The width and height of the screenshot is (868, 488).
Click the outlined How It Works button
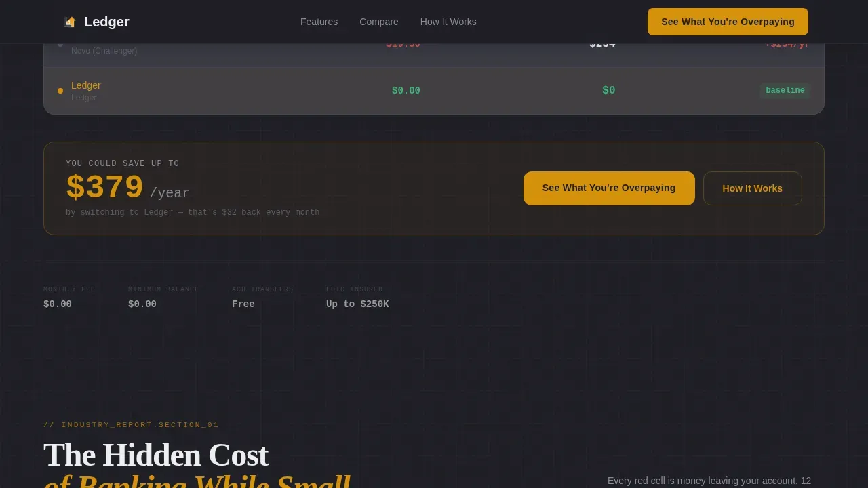point(753,188)
